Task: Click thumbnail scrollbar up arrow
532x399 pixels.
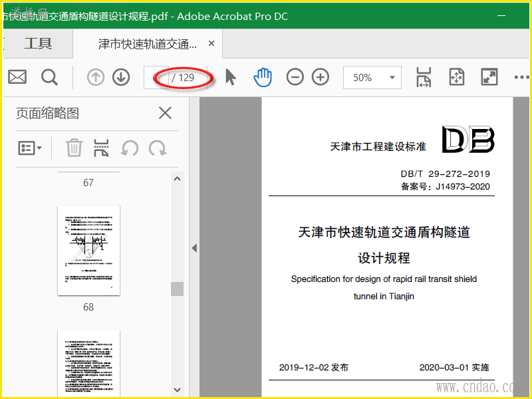Action: pyautogui.click(x=177, y=179)
